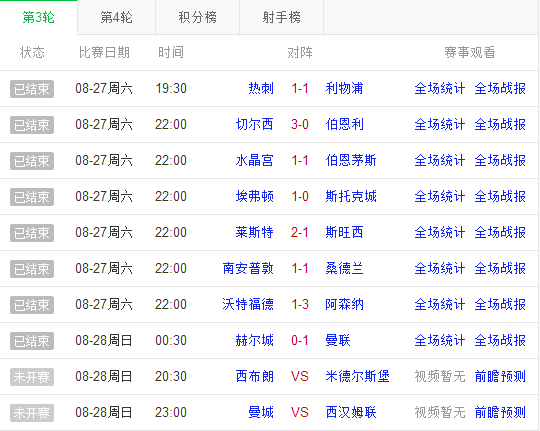Click the 曼城 team link

261,412
